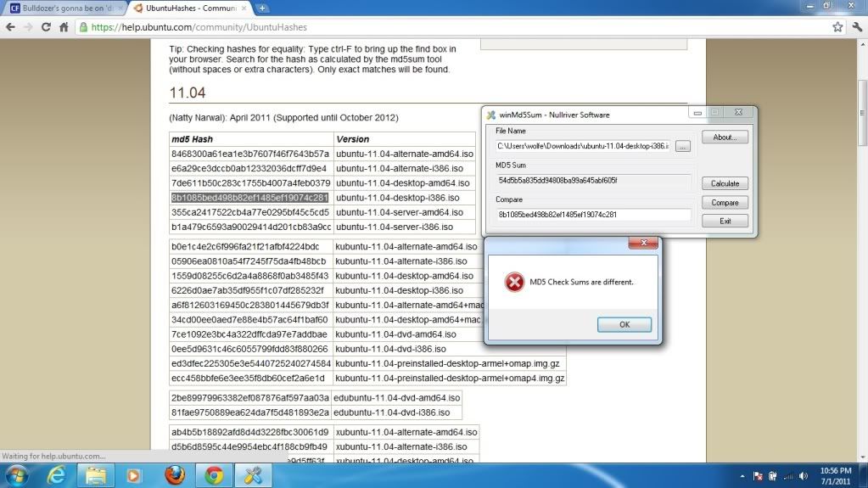Image resolution: width=868 pixels, height=488 pixels.
Task: Switch to winMd5Sum taskbar icon
Action: point(253,476)
